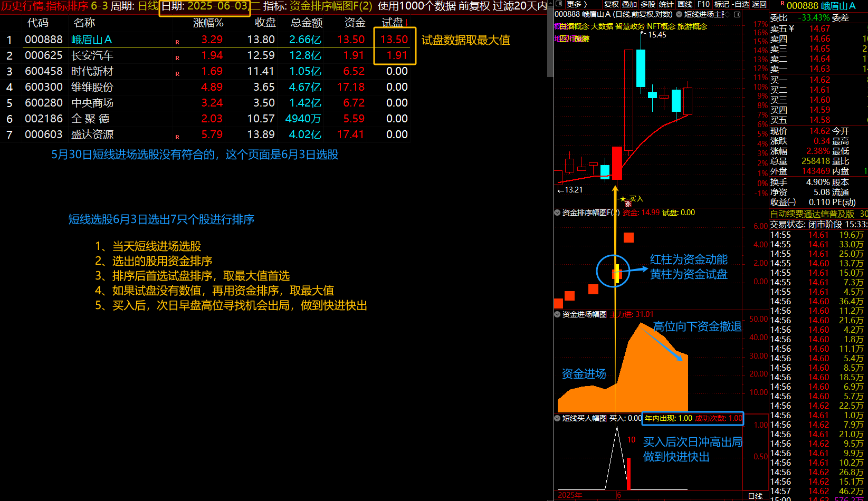Select the 时代新材 stock row

click(x=206, y=71)
